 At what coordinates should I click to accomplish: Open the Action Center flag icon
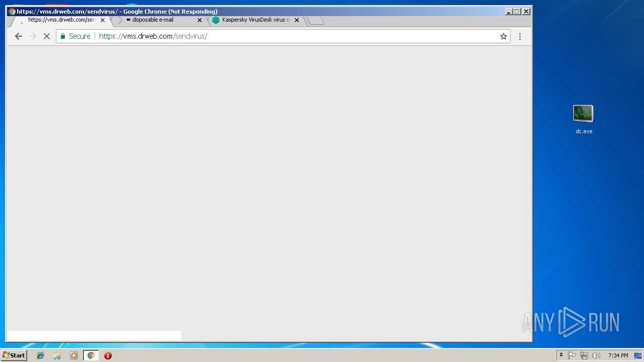(x=572, y=355)
